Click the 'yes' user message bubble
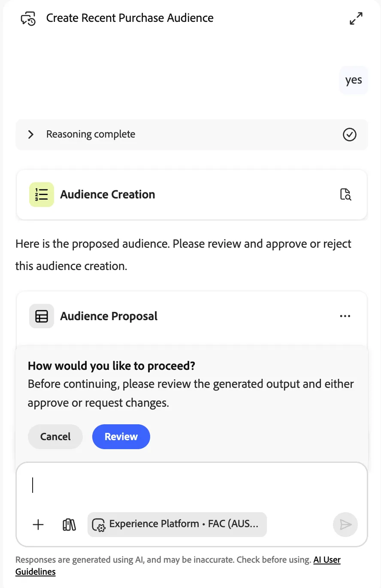 354,80
